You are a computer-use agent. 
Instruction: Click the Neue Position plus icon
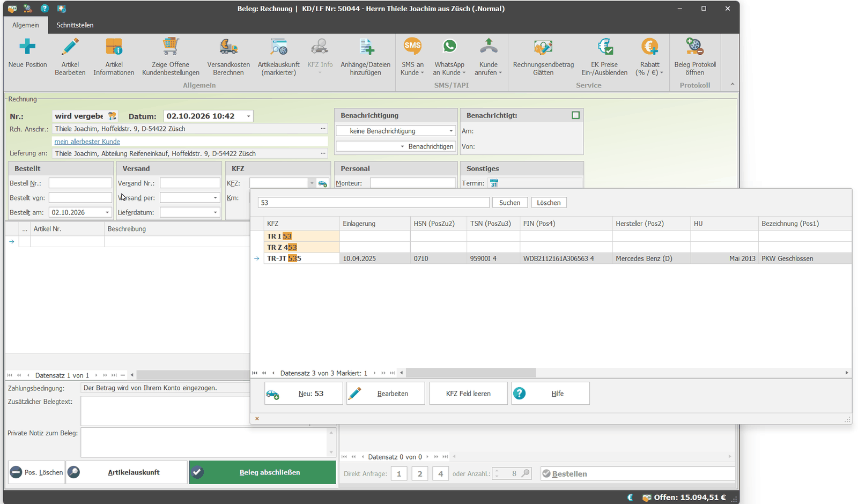27,47
